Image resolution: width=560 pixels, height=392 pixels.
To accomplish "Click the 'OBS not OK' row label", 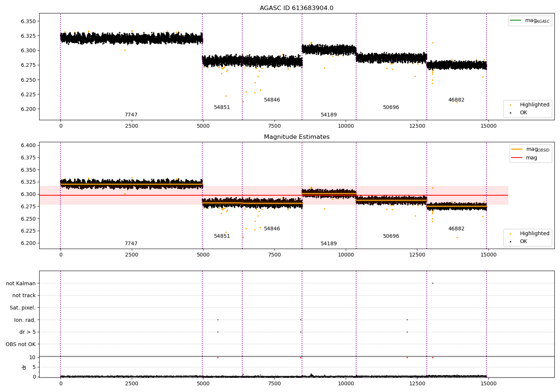I will (21, 344).
